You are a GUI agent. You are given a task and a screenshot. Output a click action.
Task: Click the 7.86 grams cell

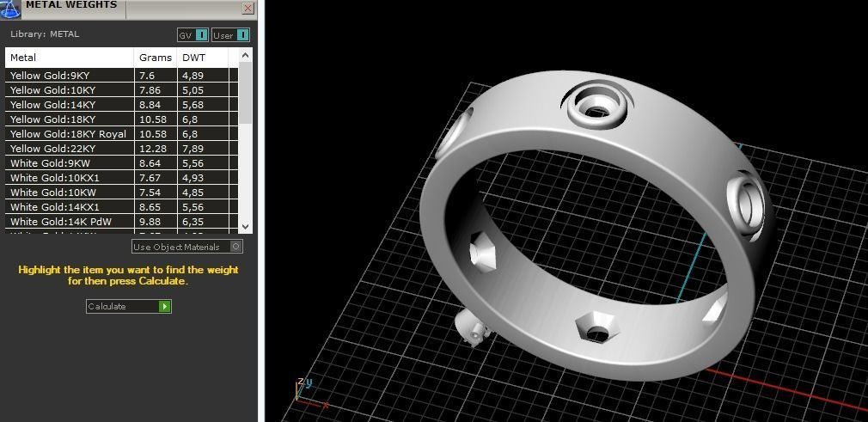(156, 89)
